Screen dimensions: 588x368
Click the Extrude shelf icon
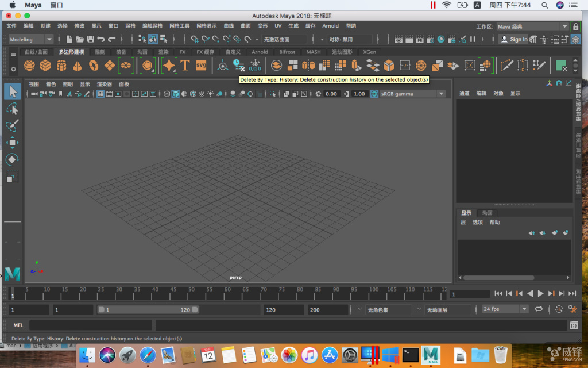[356, 66]
